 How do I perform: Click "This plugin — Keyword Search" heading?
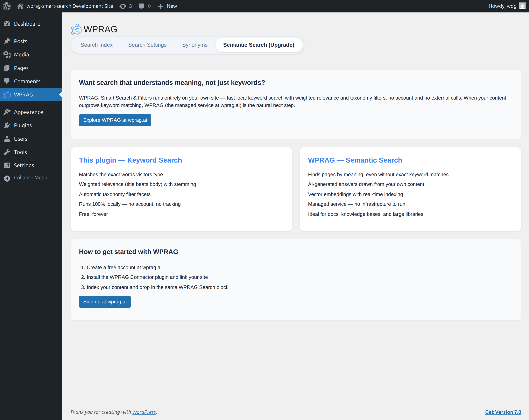pos(130,160)
